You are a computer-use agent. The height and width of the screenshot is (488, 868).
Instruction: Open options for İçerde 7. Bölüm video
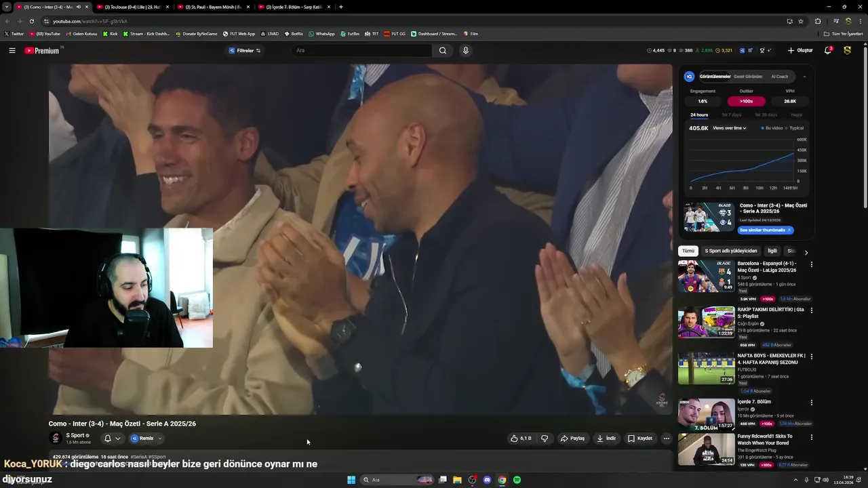coord(812,403)
